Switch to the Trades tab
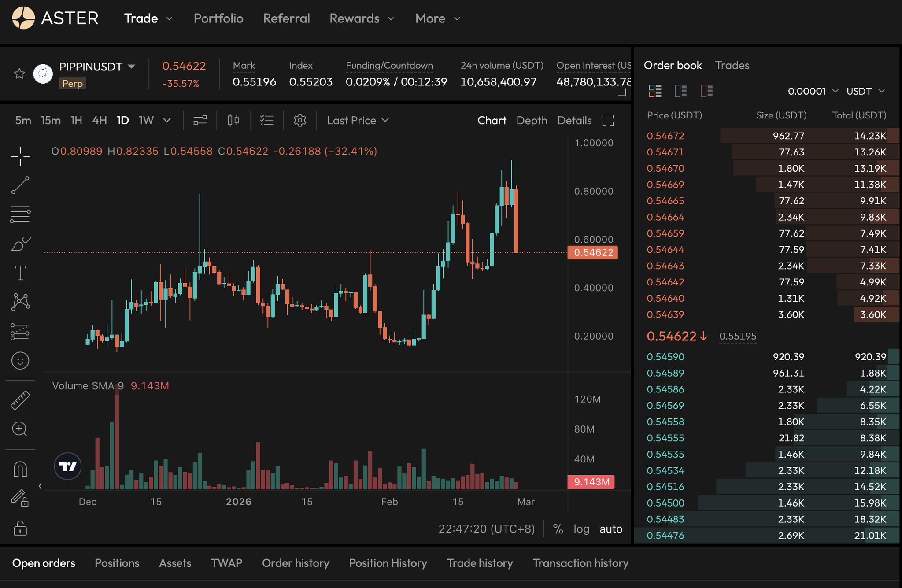This screenshot has width=902, height=588. point(732,65)
